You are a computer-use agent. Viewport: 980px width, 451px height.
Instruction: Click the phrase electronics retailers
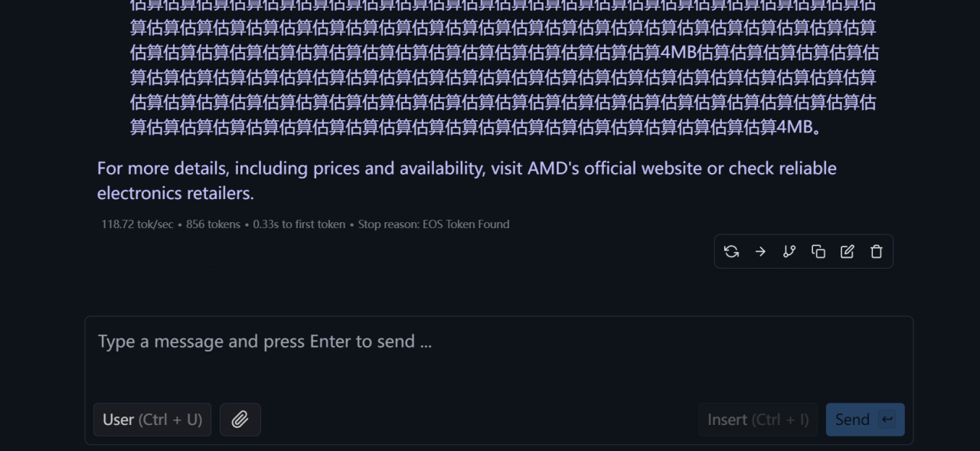[x=175, y=193]
